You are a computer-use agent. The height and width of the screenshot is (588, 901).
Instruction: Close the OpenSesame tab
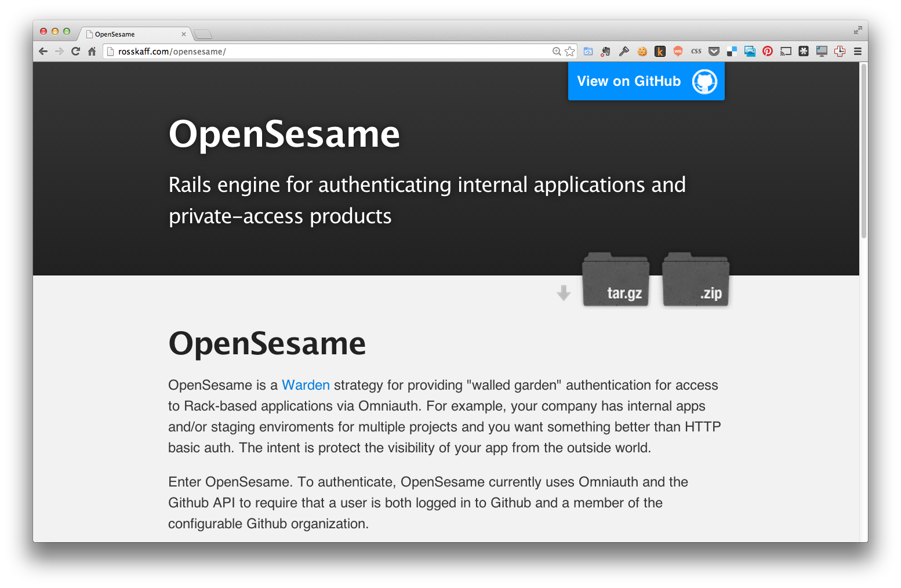(184, 34)
